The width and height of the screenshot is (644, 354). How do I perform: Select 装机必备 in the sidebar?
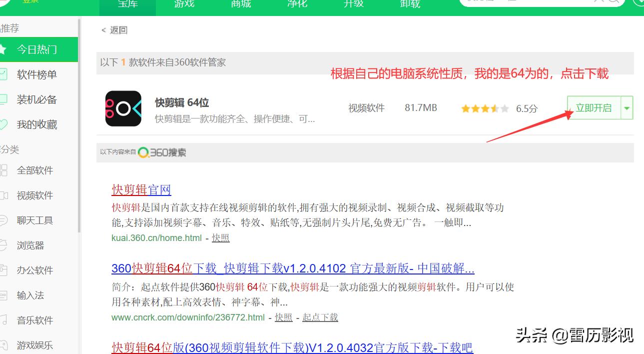coord(37,99)
